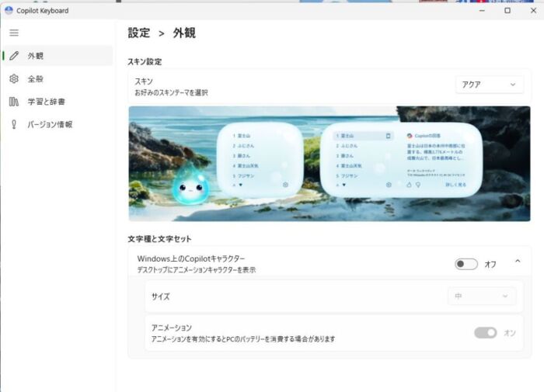Click the hamburger menu icon in the sidebar

(14, 33)
